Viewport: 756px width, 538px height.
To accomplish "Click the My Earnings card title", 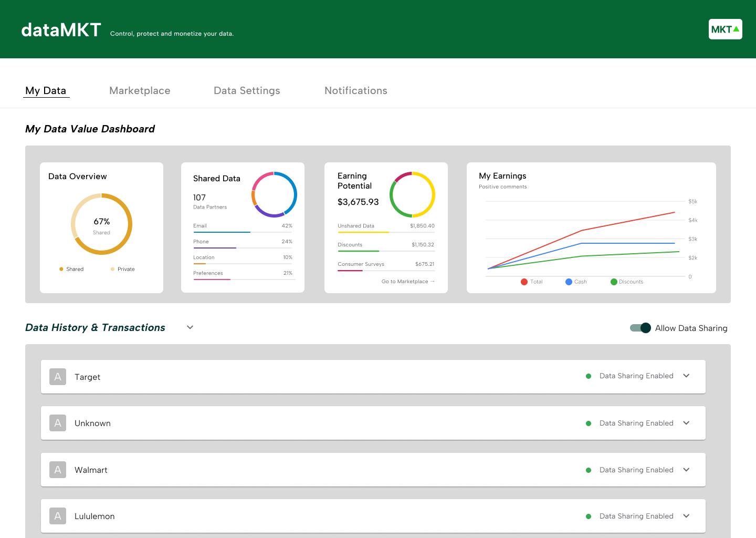I will 502,175.
